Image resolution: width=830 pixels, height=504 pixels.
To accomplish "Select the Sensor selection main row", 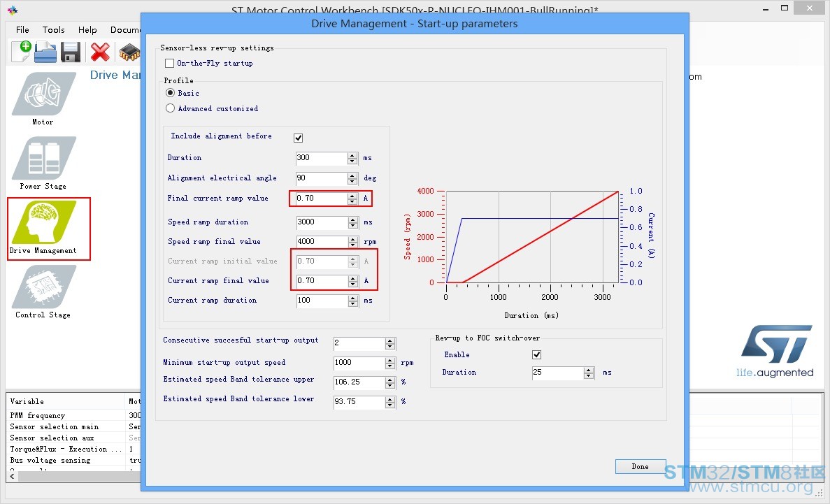I will [74, 426].
